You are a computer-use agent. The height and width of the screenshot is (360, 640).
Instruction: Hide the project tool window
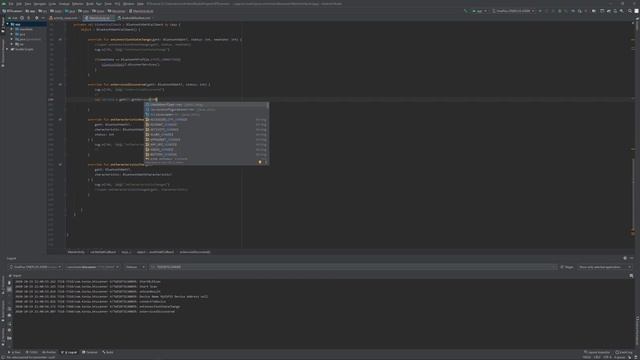tap(43, 18)
